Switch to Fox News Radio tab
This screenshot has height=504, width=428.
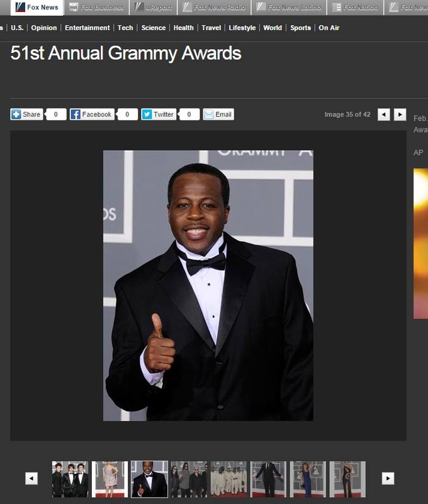point(214,8)
